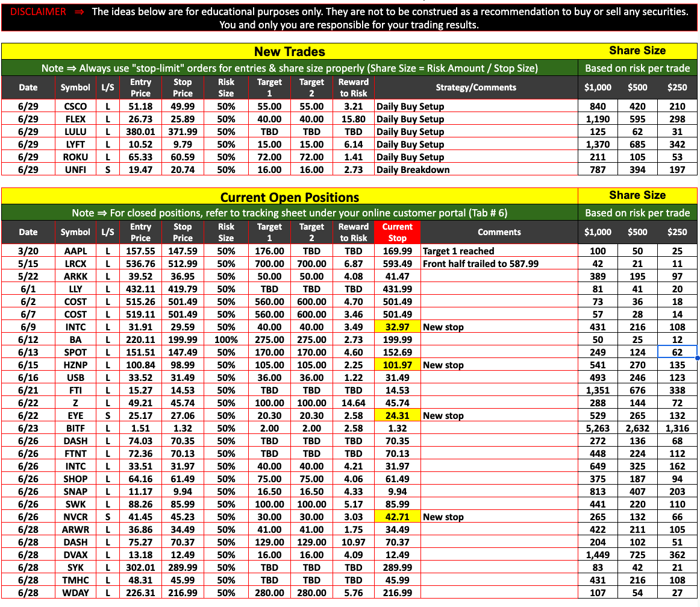Select the EYE current stop 24.31 cell
Image resolution: width=700 pixels, height=607 pixels.
[397, 416]
